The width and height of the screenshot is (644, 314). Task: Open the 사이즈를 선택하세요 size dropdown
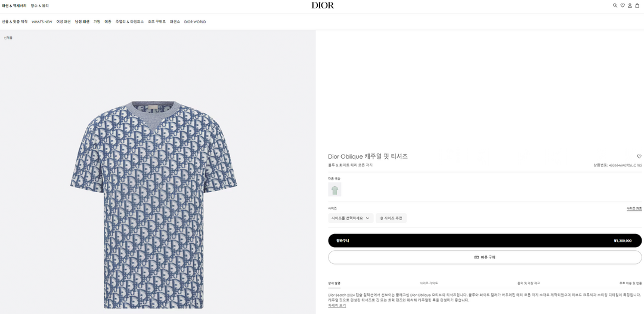351,218
